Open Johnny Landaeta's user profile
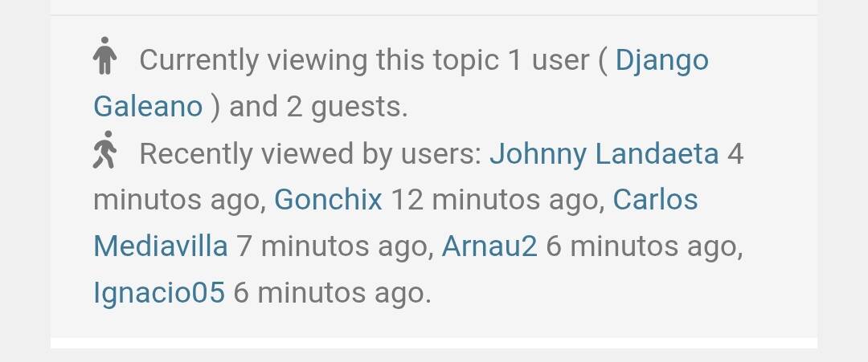The height and width of the screenshot is (362, 868). click(x=604, y=153)
